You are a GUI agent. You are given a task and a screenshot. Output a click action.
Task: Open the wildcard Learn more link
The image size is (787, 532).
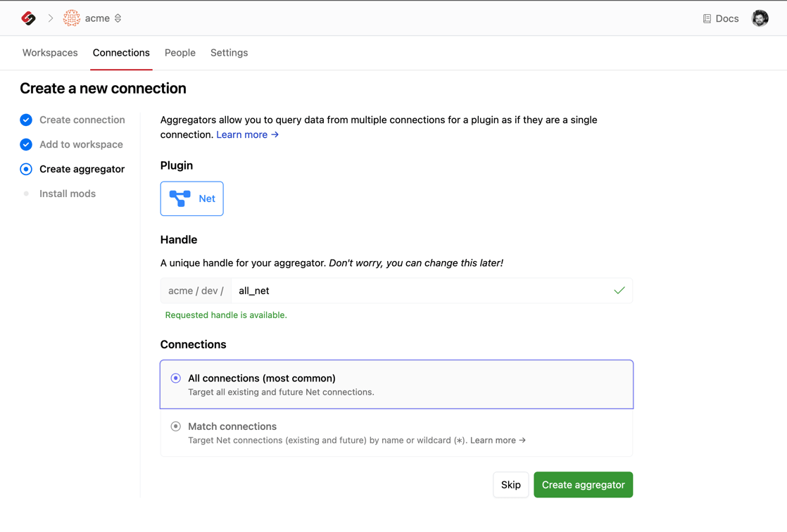(498, 441)
